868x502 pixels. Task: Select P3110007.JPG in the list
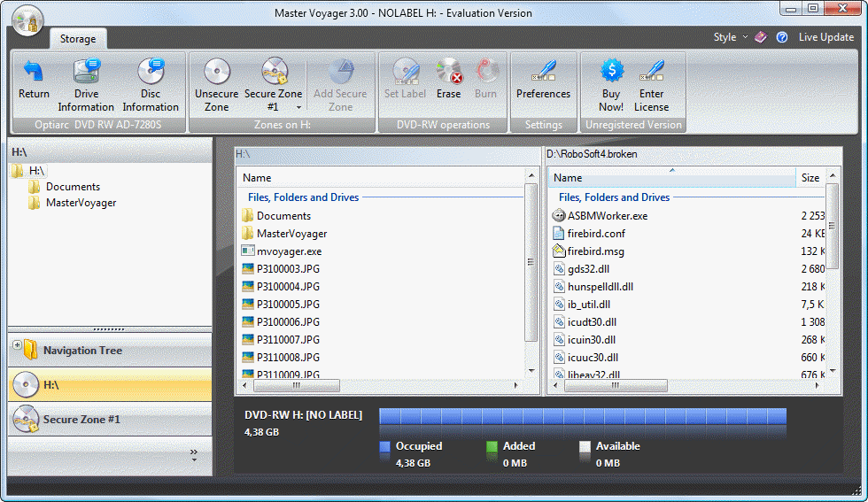point(282,340)
